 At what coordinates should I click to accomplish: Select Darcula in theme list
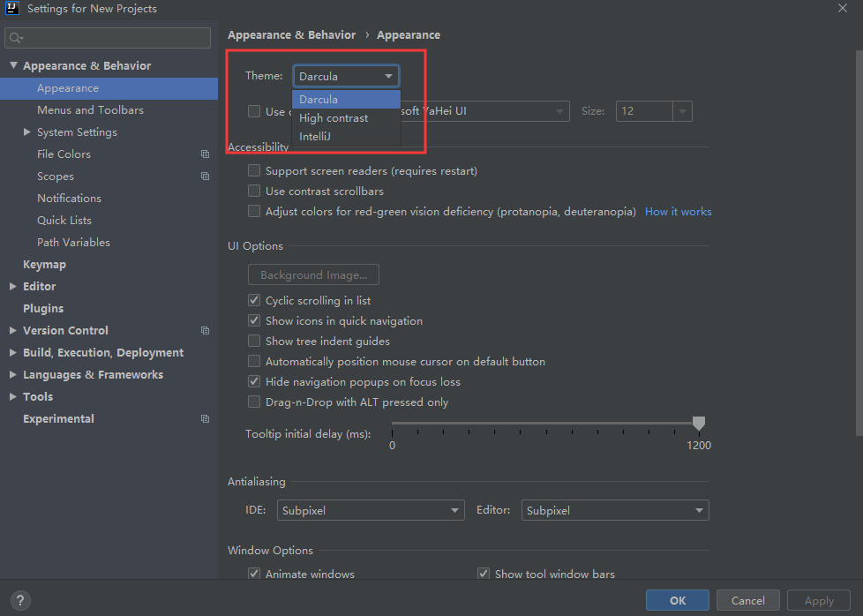click(346, 100)
